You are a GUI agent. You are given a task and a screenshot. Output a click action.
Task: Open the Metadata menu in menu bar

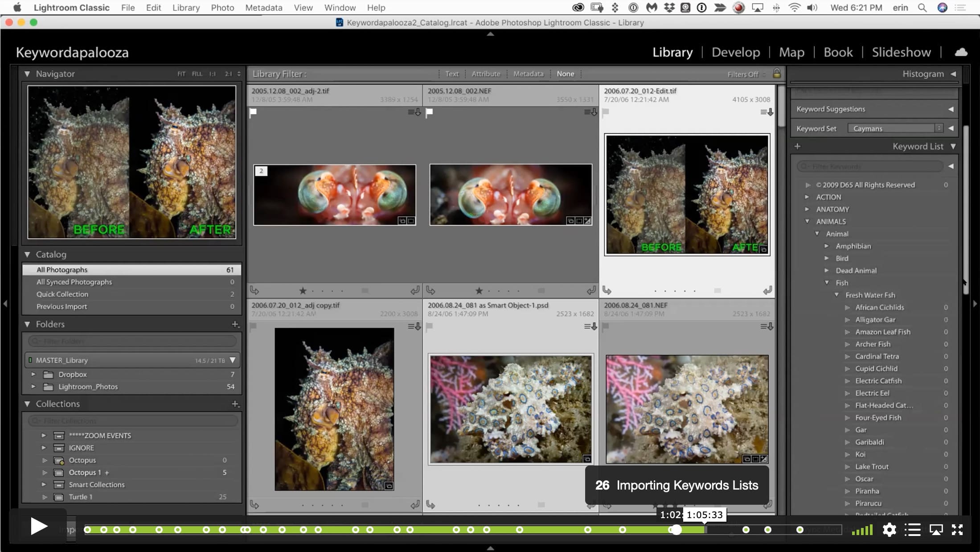(x=263, y=8)
